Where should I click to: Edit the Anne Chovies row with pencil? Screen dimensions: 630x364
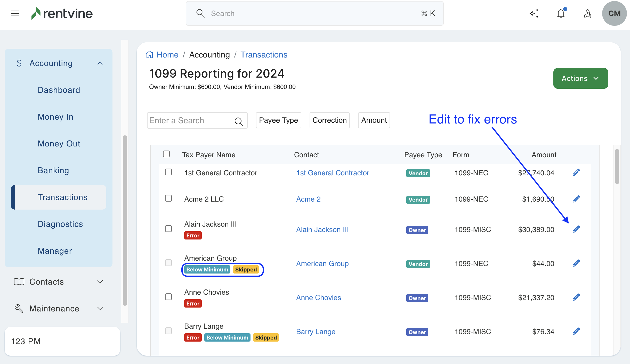tap(576, 297)
